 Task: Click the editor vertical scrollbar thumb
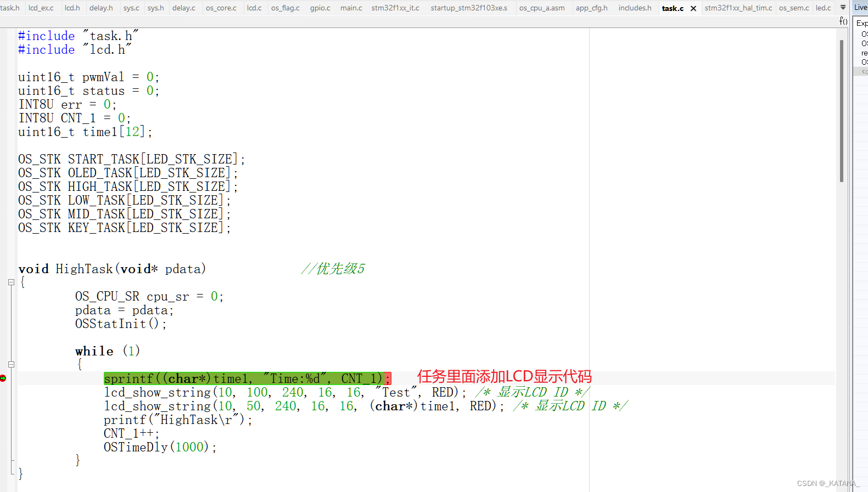pyautogui.click(x=841, y=111)
